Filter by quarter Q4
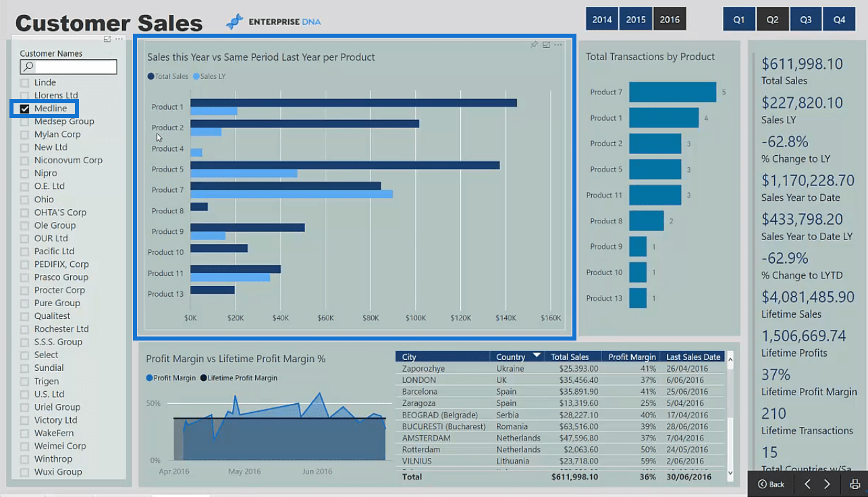 (x=839, y=20)
